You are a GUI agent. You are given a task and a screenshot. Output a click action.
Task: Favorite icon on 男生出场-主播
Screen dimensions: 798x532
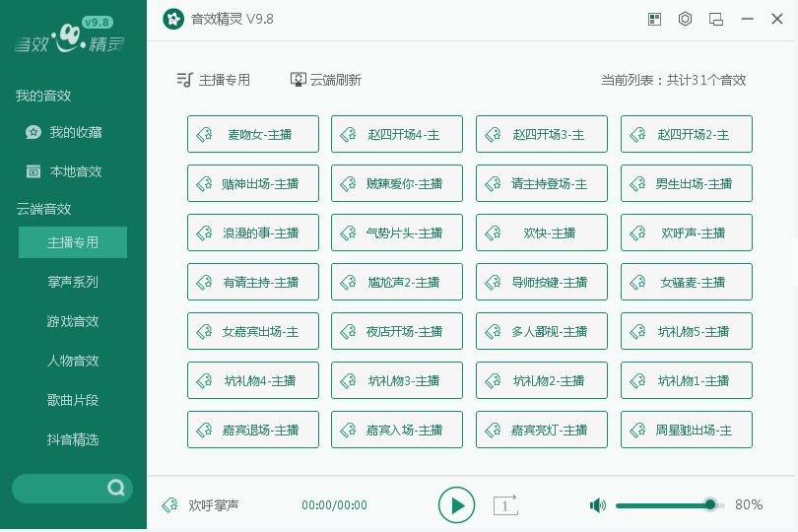pyautogui.click(x=637, y=184)
